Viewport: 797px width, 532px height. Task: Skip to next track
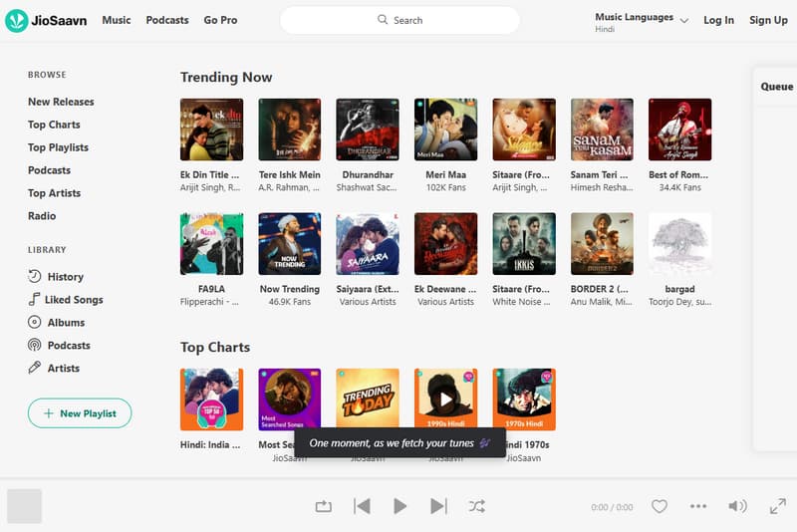(x=438, y=506)
